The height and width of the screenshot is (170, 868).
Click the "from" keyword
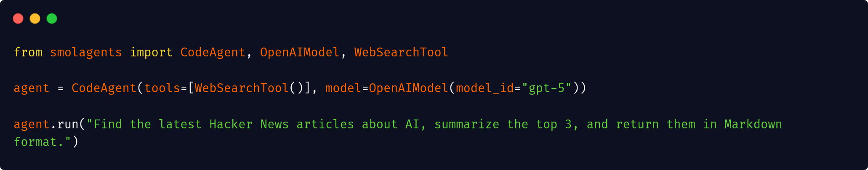[x=28, y=52]
